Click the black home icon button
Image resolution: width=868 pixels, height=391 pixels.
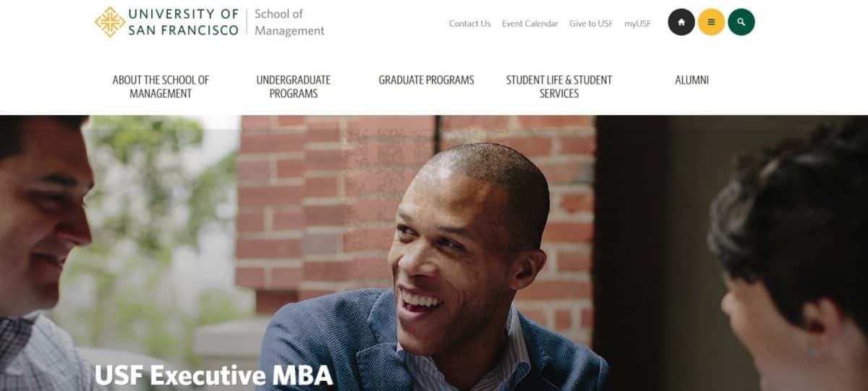tap(681, 22)
